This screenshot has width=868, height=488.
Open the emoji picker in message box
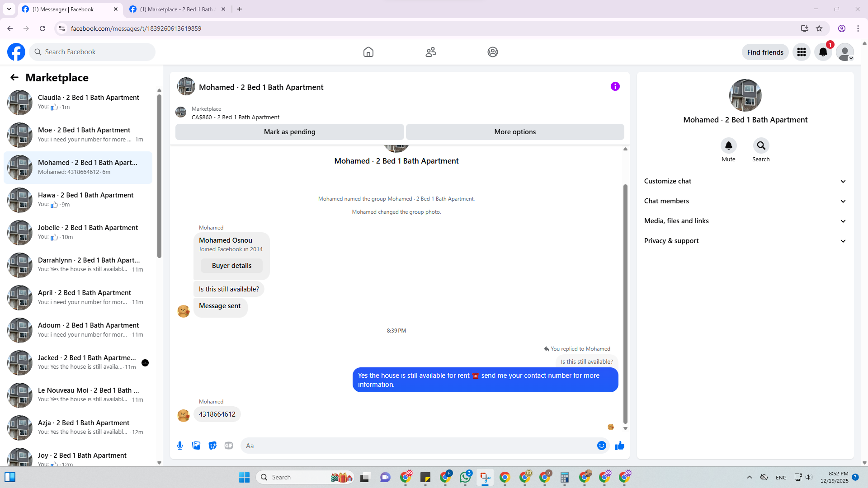[601, 446]
